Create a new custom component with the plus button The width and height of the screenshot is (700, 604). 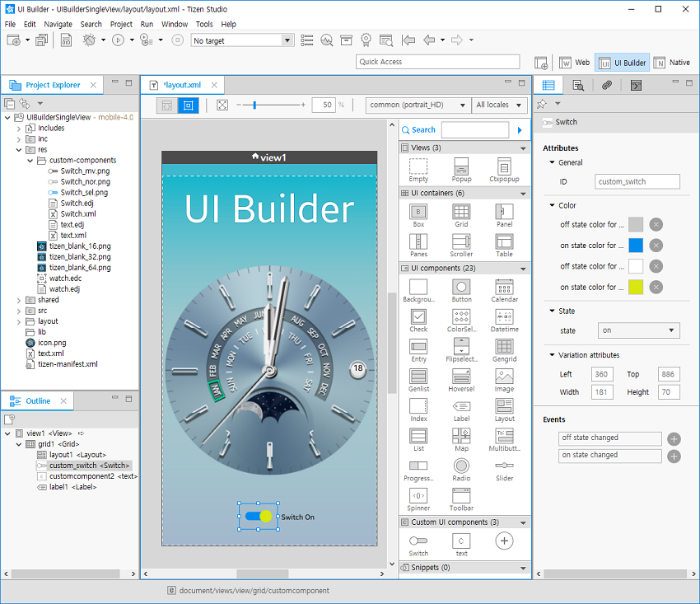(503, 542)
